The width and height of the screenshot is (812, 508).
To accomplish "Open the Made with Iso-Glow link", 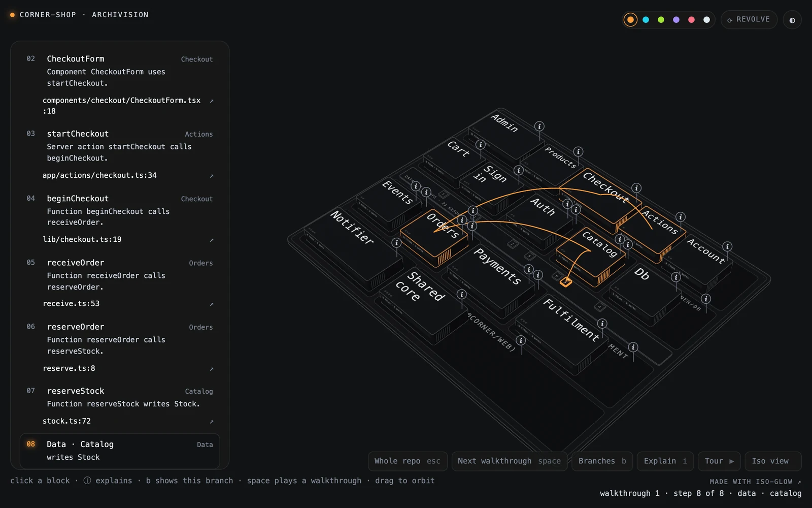I will (x=755, y=482).
